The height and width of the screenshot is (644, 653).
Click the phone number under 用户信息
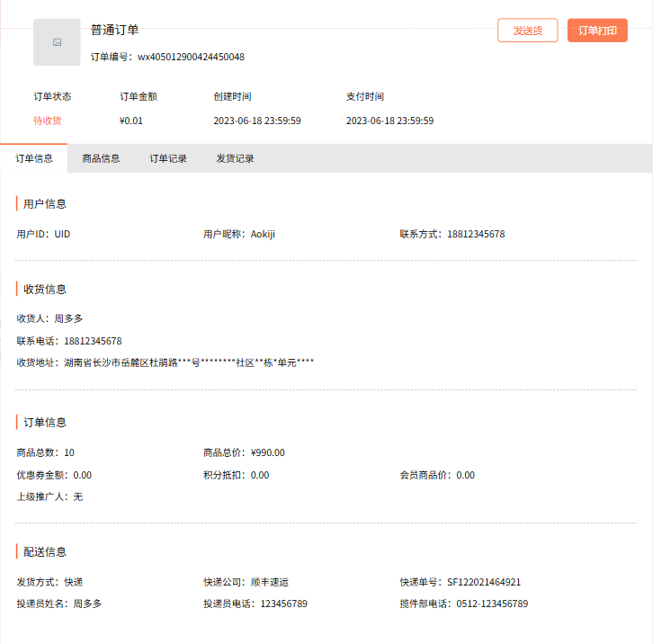coord(476,234)
